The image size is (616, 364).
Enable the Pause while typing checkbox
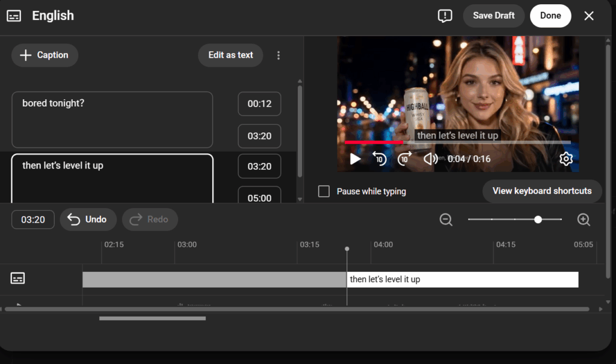pyautogui.click(x=324, y=191)
